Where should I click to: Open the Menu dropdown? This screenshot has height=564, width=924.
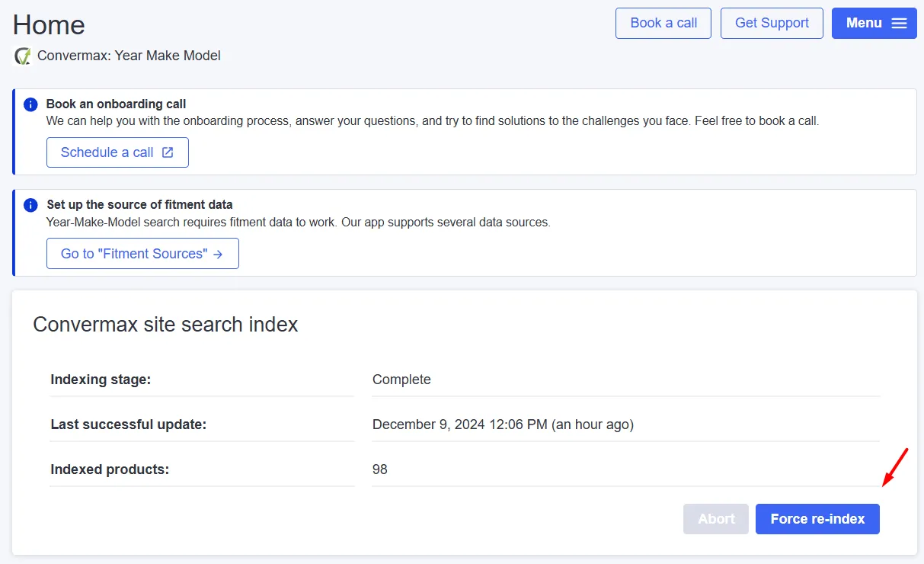[874, 23]
